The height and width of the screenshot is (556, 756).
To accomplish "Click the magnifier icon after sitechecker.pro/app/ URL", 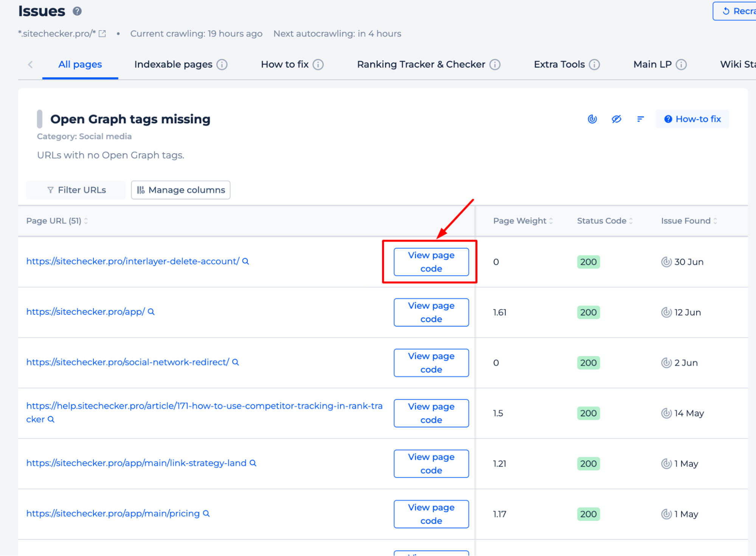I will pos(151,312).
